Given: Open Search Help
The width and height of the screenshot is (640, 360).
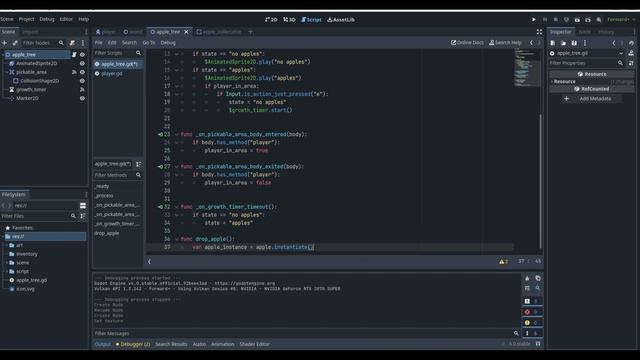Looking at the screenshot, I should pos(505,42).
